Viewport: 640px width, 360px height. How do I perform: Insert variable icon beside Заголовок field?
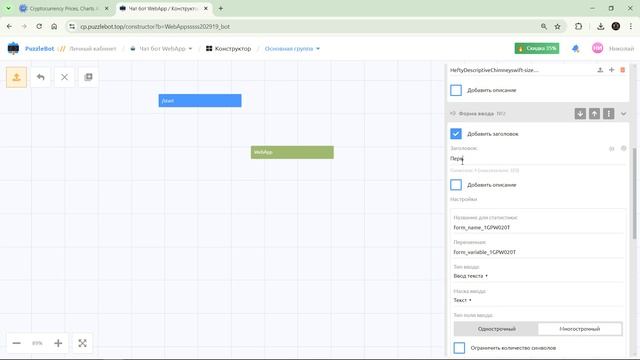pyautogui.click(x=611, y=149)
